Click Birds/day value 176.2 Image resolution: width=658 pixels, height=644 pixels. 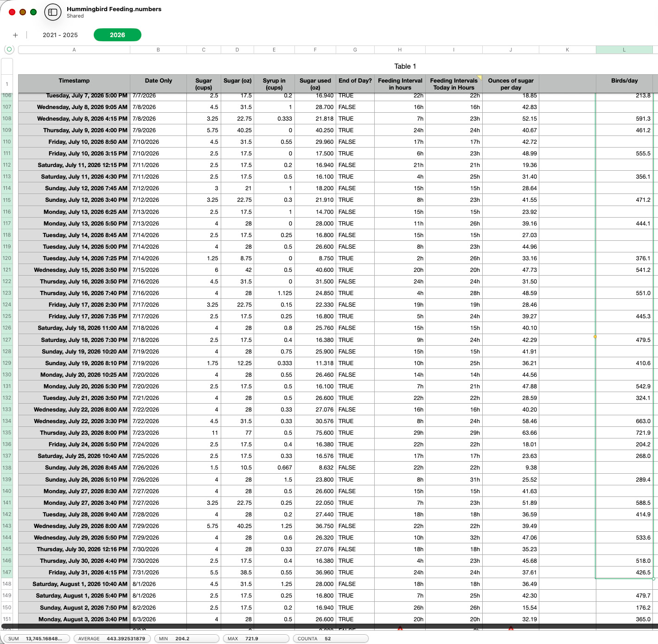tap(624, 607)
